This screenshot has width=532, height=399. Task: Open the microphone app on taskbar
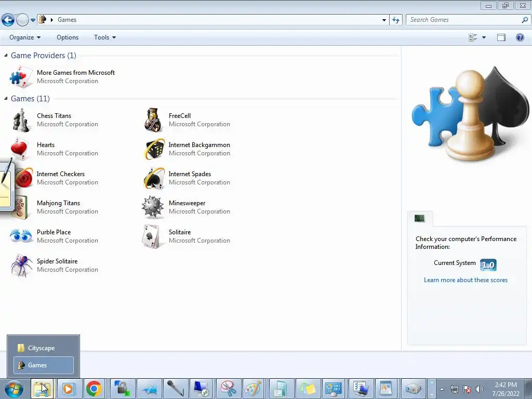tap(176, 389)
